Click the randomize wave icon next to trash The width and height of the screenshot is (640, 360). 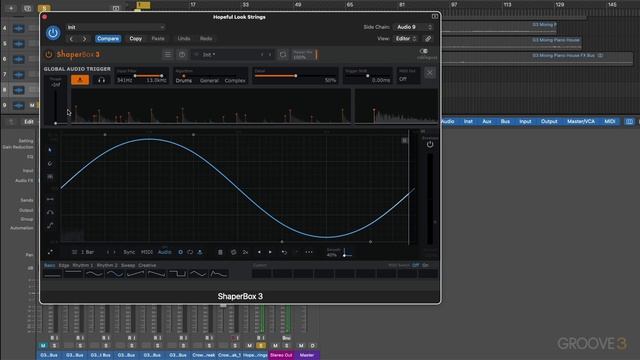(x=233, y=252)
